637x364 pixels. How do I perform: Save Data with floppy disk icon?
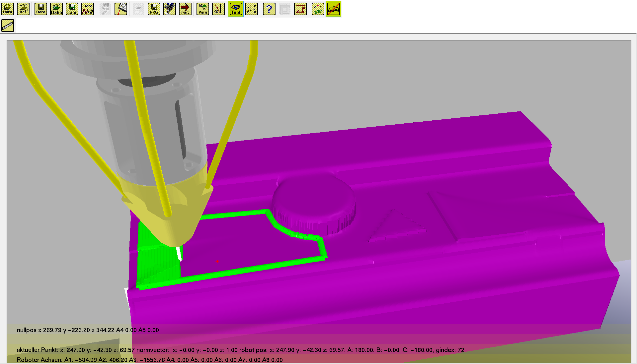click(x=41, y=9)
